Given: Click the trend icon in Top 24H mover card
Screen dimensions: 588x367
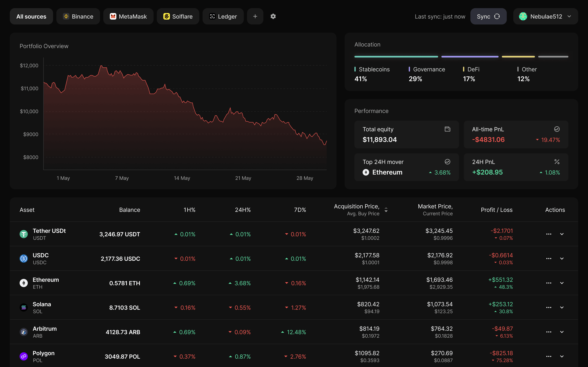Looking at the screenshot, I should coord(447,162).
